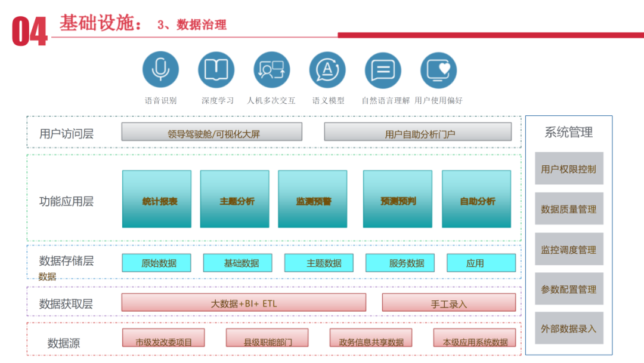Click the 自然语言理解 chat bubble icon
The width and height of the screenshot is (644, 363).
coord(383,70)
